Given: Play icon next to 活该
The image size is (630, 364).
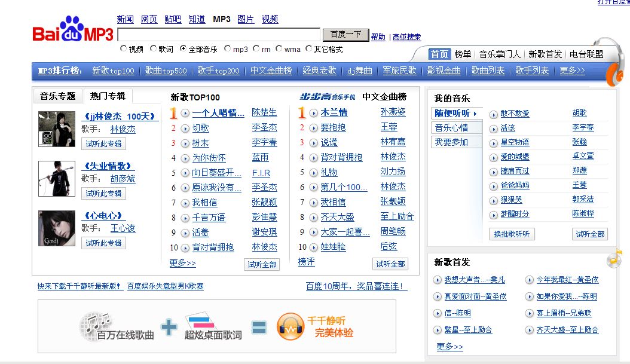Looking at the screenshot, I should pyautogui.click(x=493, y=129).
